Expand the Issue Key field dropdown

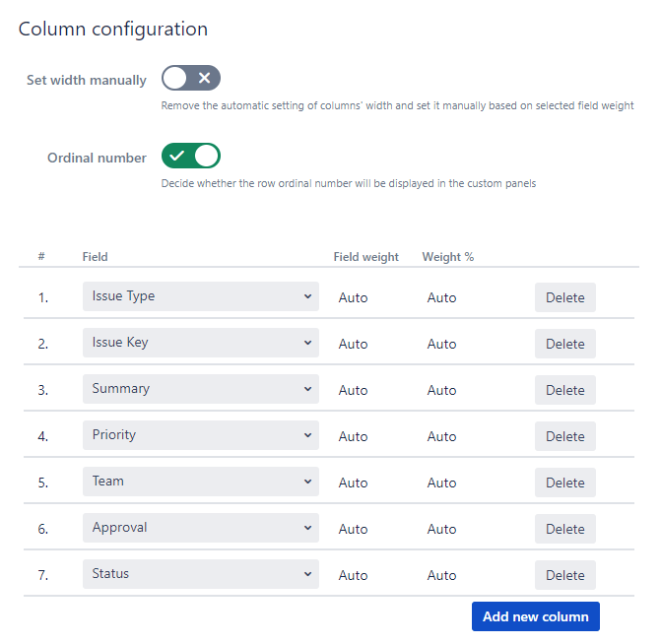tap(200, 343)
